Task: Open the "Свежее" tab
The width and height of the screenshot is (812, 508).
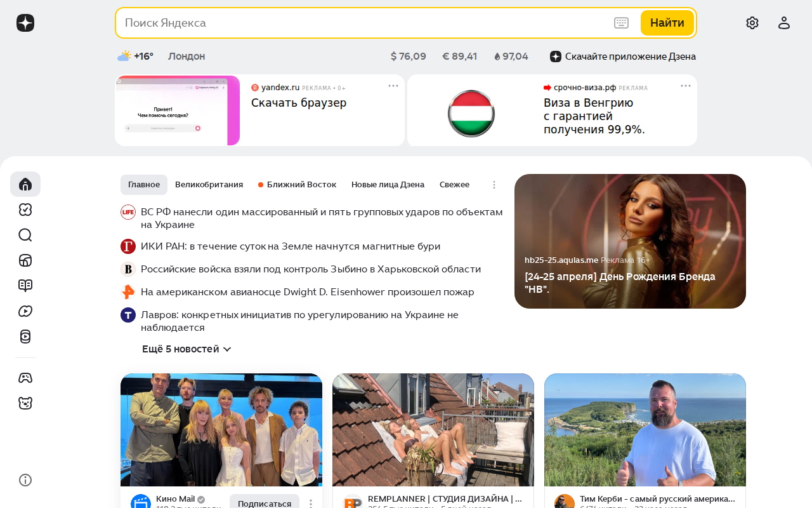Action: click(454, 185)
